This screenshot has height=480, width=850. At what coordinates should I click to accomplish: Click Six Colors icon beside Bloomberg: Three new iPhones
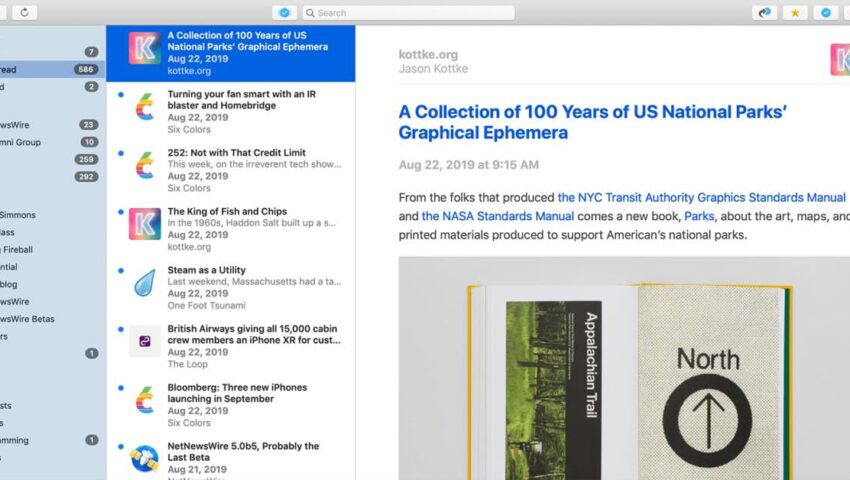(145, 399)
